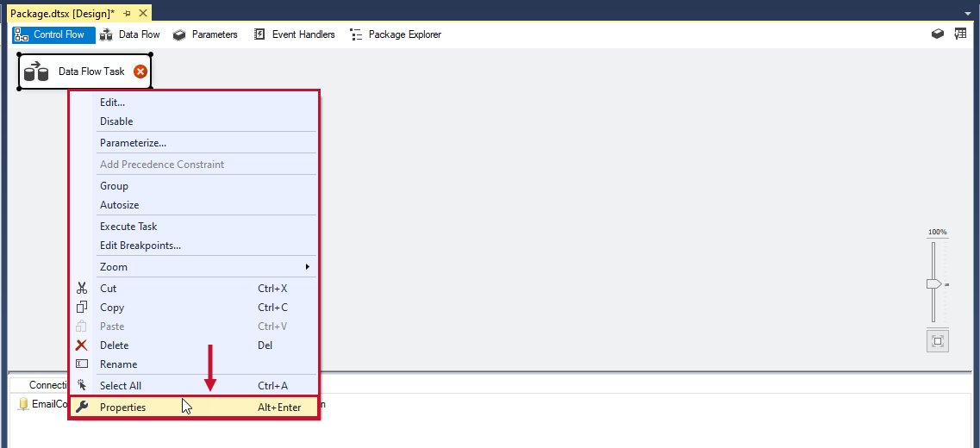Disable the Data Flow Task via menu
The width and height of the screenshot is (980, 448).
(x=116, y=121)
